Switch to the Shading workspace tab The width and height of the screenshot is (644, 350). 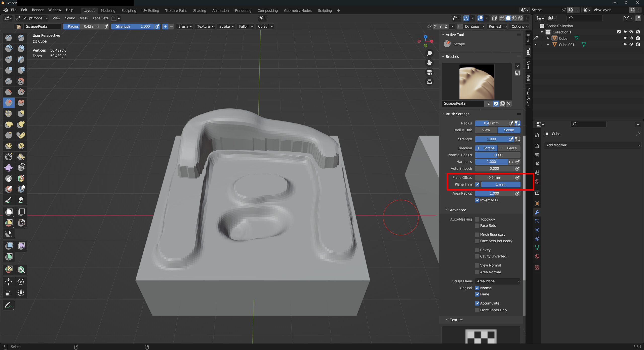pos(199,10)
